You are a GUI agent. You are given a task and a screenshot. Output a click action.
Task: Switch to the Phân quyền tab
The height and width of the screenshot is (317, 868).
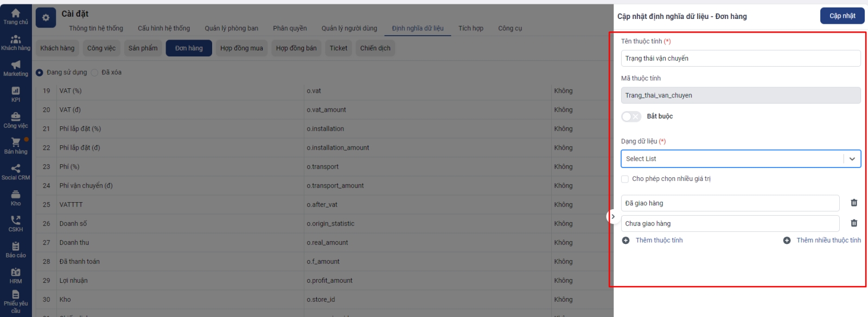290,28
